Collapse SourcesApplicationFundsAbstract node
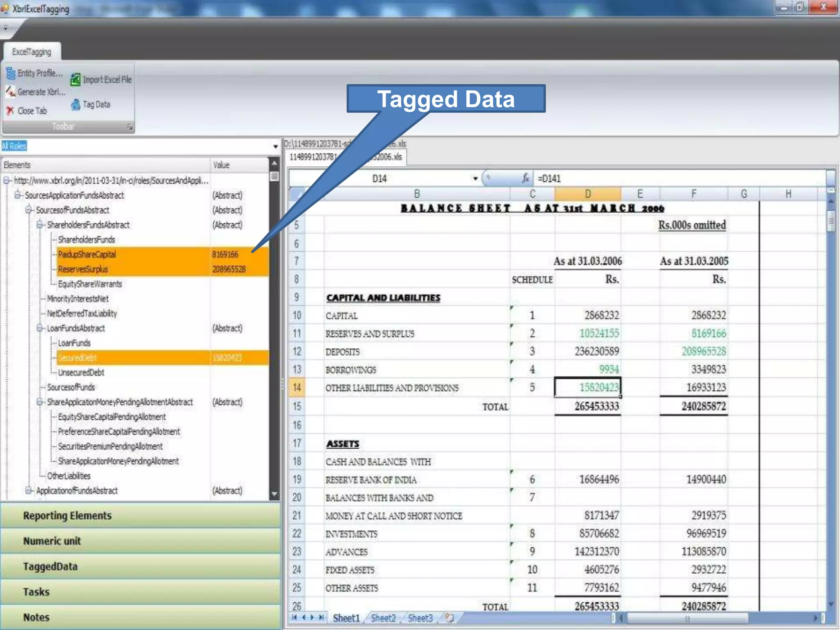The width and height of the screenshot is (840, 630). coord(18,195)
